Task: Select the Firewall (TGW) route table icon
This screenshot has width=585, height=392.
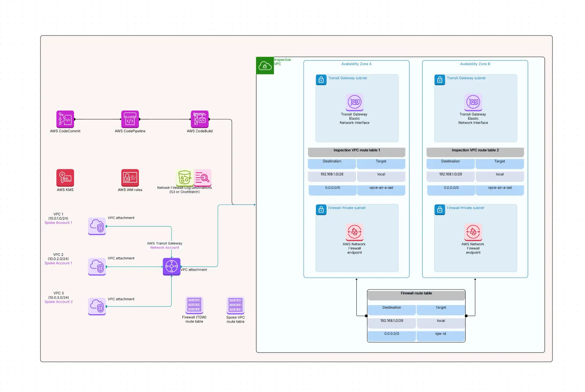Action: [194, 305]
